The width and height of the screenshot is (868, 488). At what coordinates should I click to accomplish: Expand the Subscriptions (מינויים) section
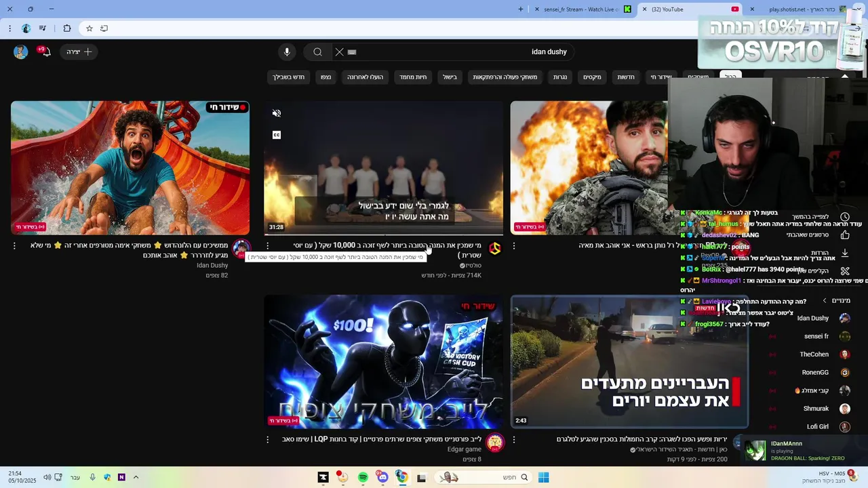pyautogui.click(x=836, y=300)
